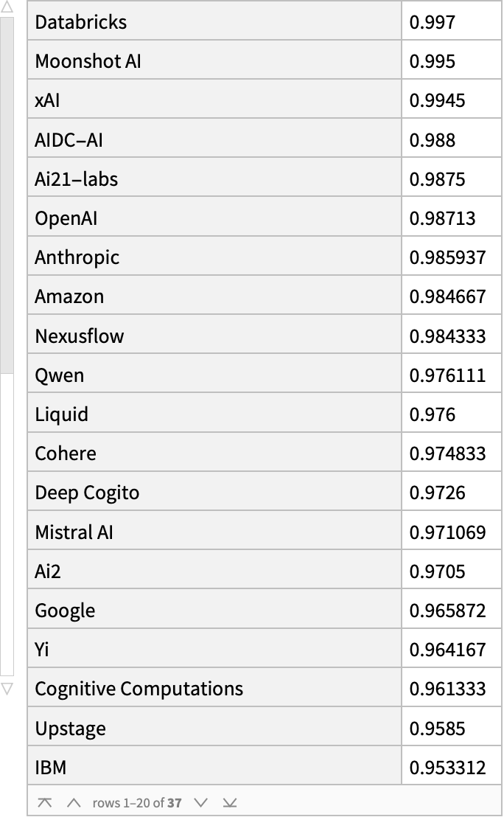Image resolution: width=504 pixels, height=817 pixels.
Task: Go to the previous page of rows
Action: (73, 802)
